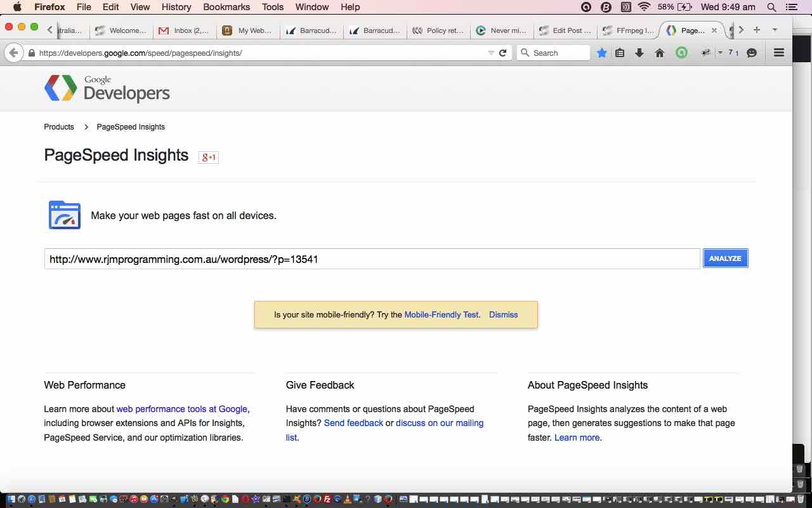Open macOS Spotlight search icon
The height and width of the screenshot is (508, 812).
coord(771,7)
